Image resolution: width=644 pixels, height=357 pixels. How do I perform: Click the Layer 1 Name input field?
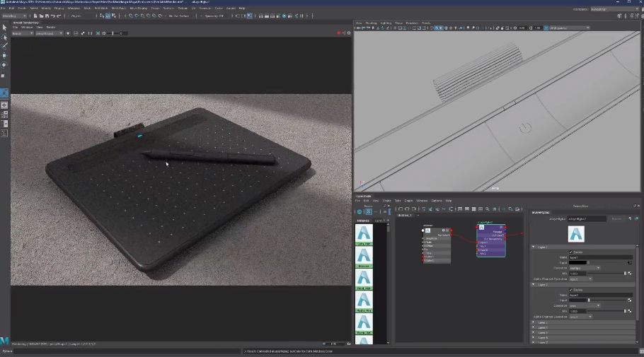pyautogui.click(x=600, y=257)
